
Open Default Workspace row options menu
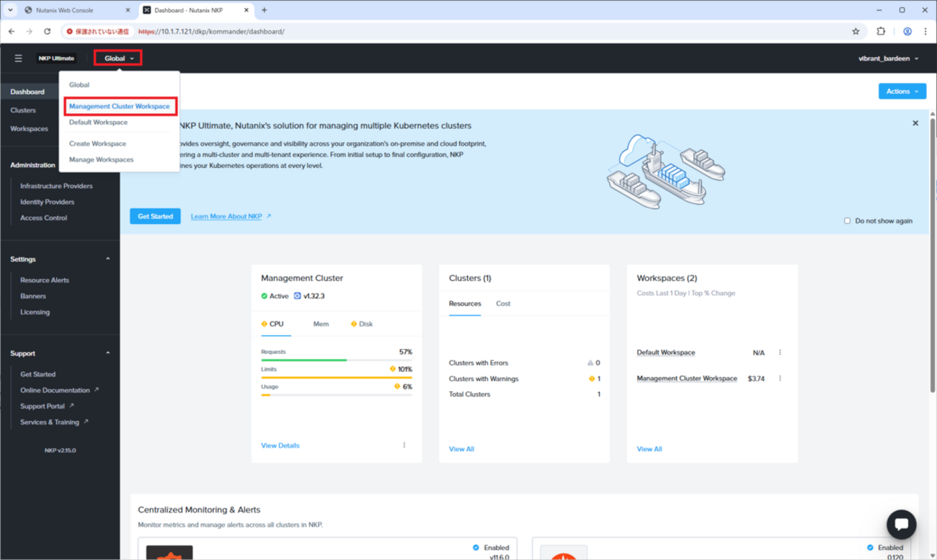click(780, 352)
